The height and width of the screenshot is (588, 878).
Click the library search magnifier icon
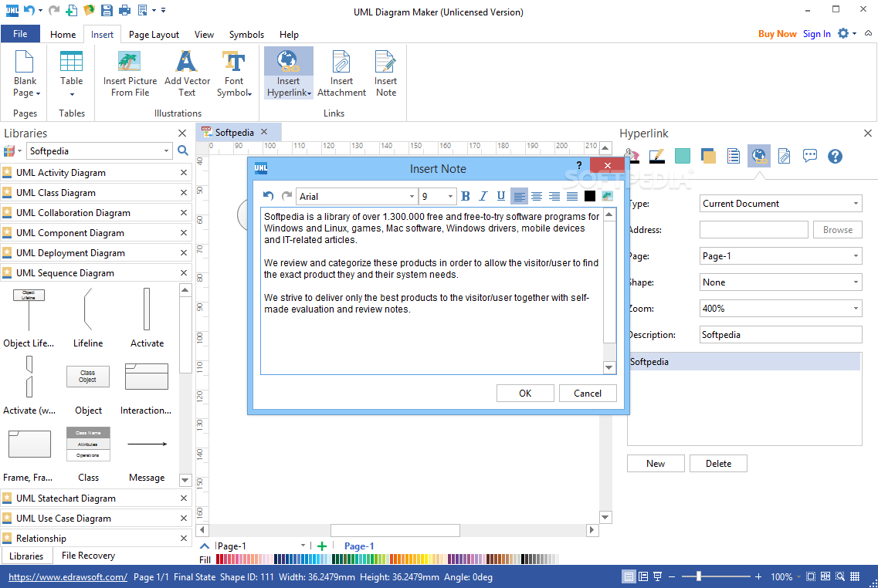tap(182, 150)
